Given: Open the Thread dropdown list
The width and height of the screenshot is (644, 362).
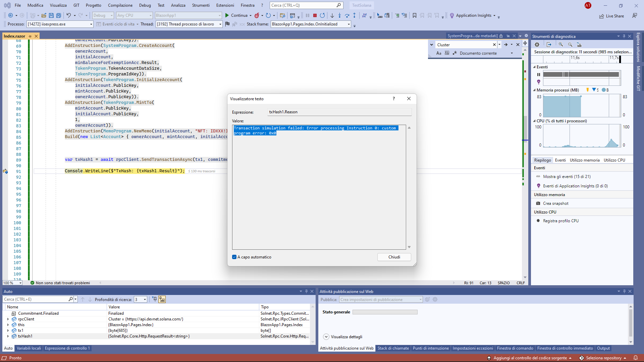Looking at the screenshot, I should click(220, 24).
